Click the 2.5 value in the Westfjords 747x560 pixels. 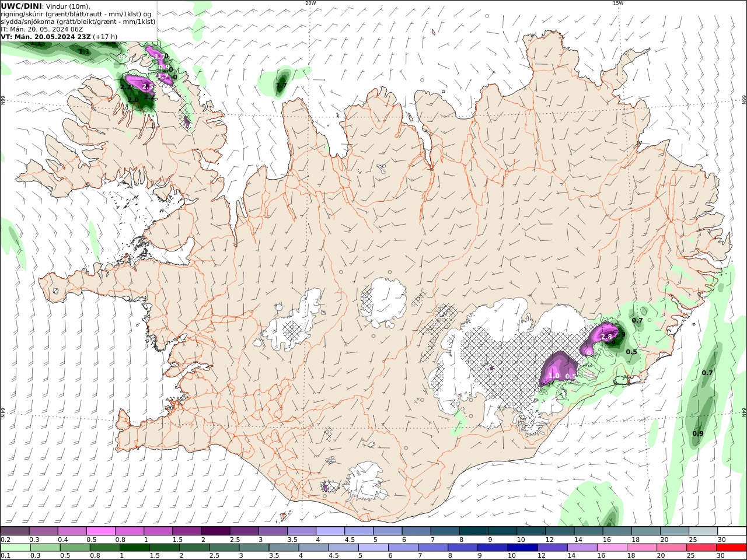coord(148,86)
